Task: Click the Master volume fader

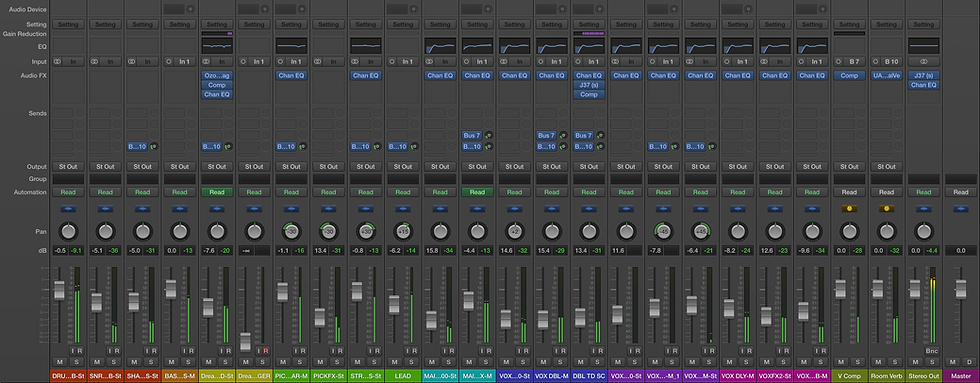Action: [x=960, y=289]
